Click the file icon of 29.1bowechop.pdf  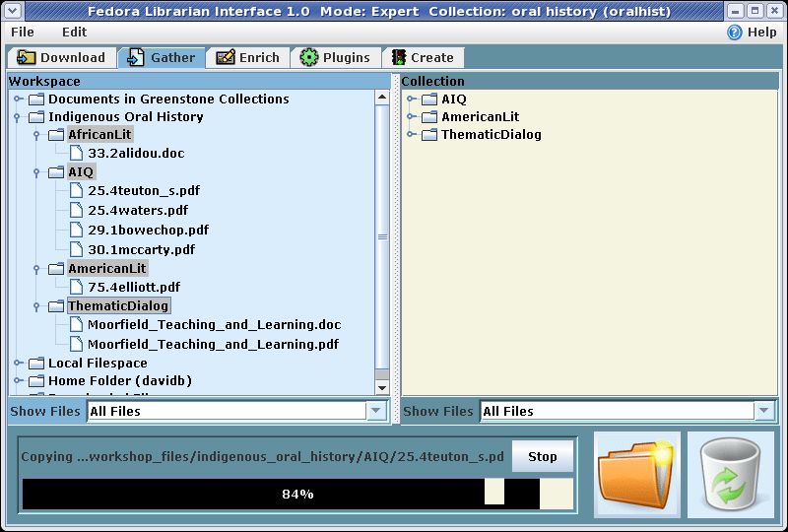(76, 230)
